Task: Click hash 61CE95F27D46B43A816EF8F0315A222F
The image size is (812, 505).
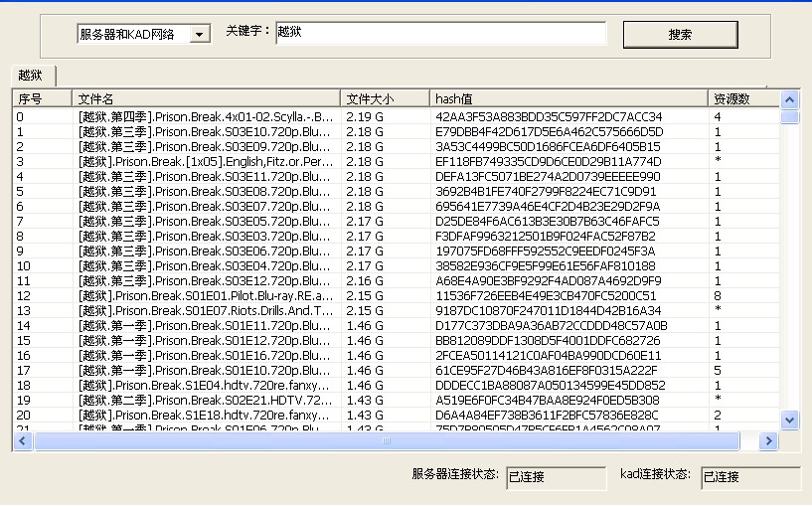Action: [546, 371]
